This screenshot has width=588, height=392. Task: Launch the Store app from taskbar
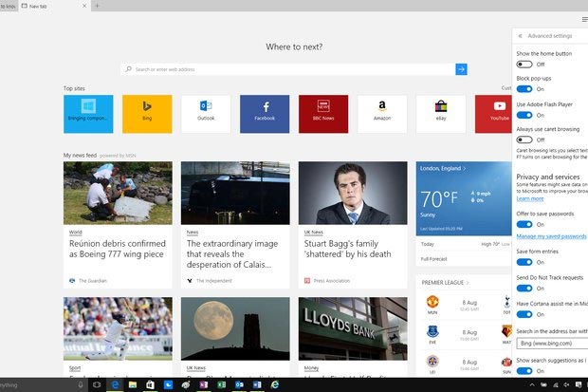tap(150, 384)
